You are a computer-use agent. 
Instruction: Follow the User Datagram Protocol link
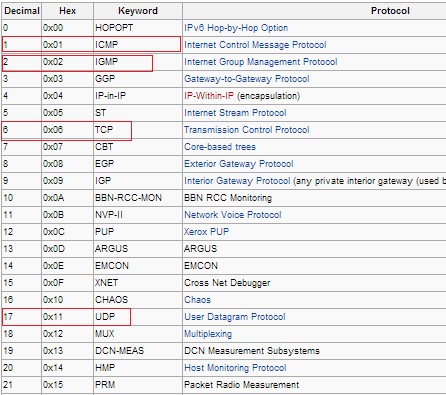pos(235,317)
